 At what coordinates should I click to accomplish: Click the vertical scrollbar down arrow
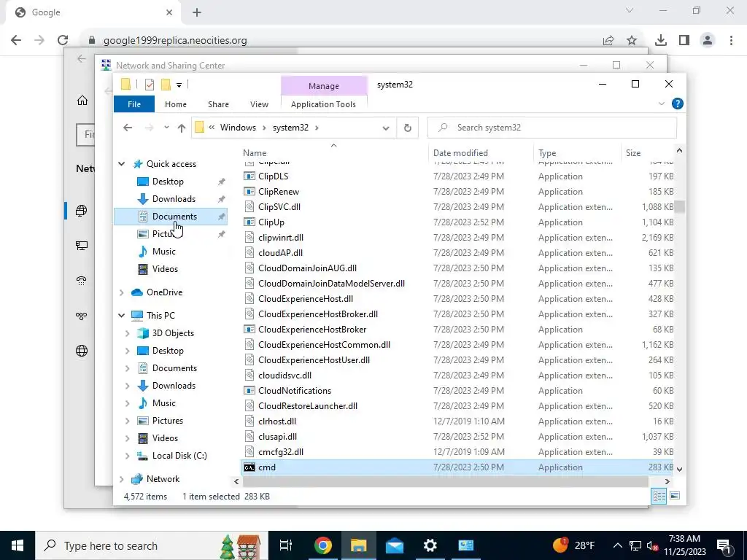pos(679,469)
